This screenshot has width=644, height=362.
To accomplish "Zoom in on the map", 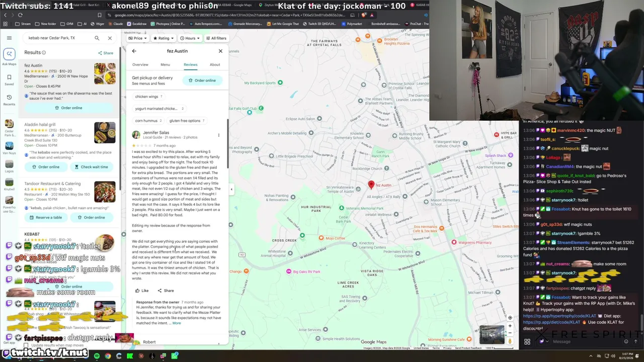I will pos(510,326).
